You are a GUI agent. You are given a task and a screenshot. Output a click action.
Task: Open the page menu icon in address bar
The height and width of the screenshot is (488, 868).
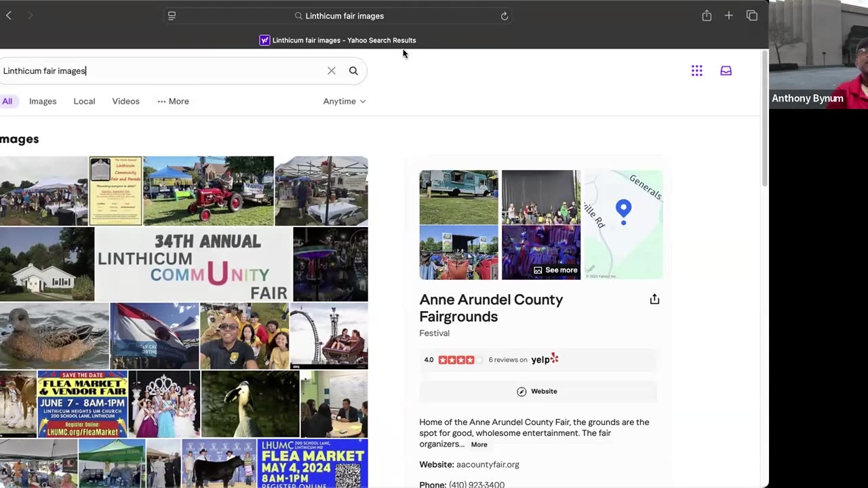[x=172, y=16]
